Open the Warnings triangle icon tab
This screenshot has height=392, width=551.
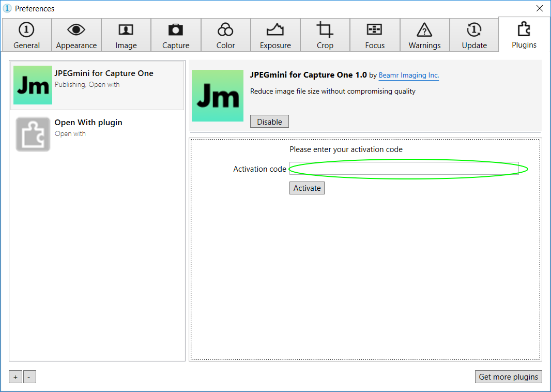coord(424,35)
